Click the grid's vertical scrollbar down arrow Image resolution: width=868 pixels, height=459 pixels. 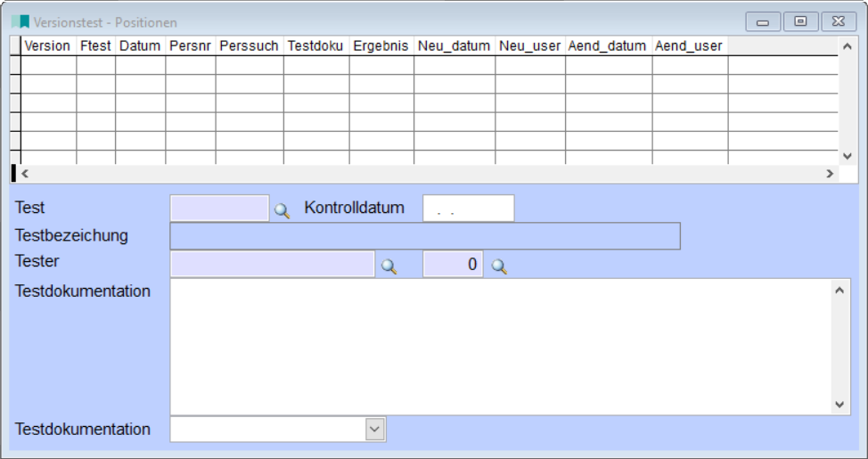click(x=847, y=156)
